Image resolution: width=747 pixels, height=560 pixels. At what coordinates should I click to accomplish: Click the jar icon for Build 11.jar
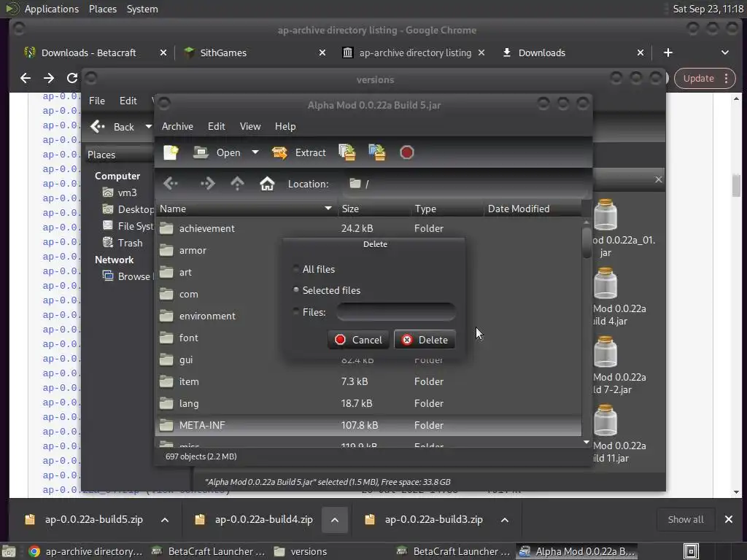click(x=605, y=420)
